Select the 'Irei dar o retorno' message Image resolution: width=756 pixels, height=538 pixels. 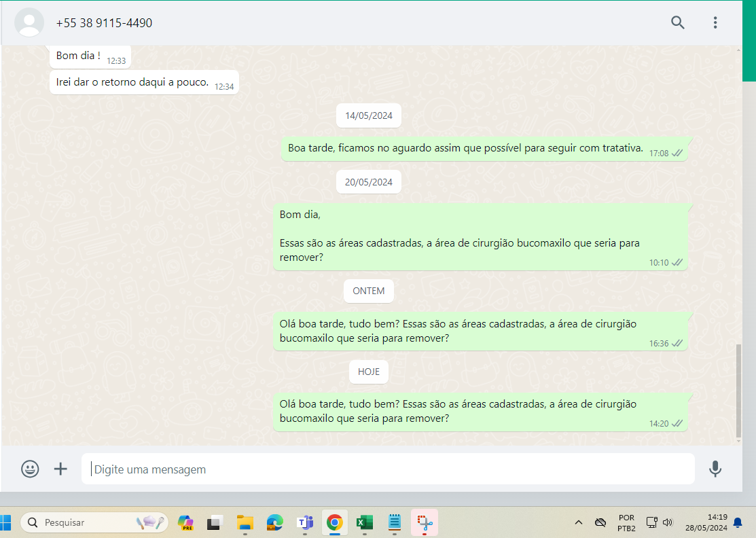[132, 82]
